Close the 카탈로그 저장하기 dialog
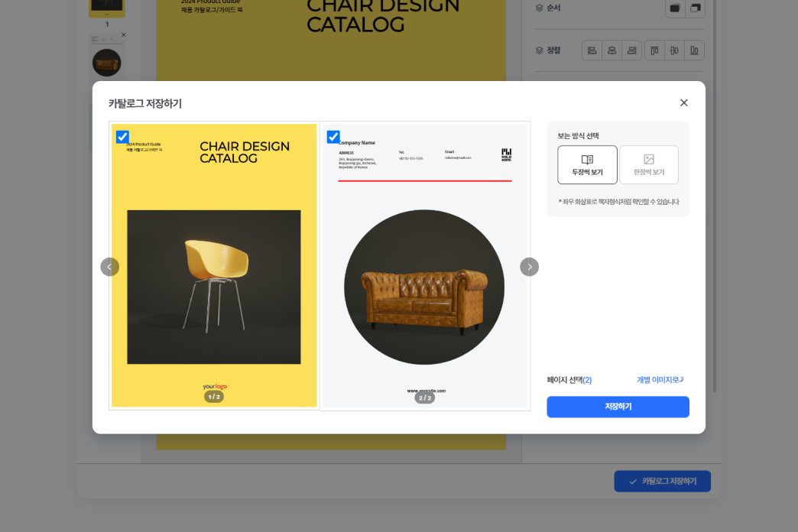 click(x=683, y=103)
